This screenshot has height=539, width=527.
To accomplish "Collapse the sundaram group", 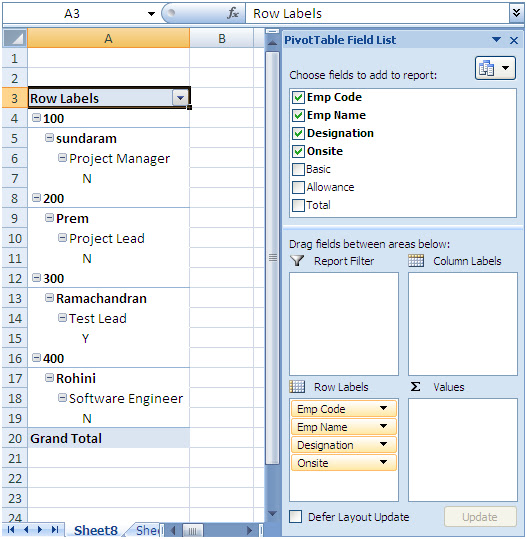I will [50, 138].
